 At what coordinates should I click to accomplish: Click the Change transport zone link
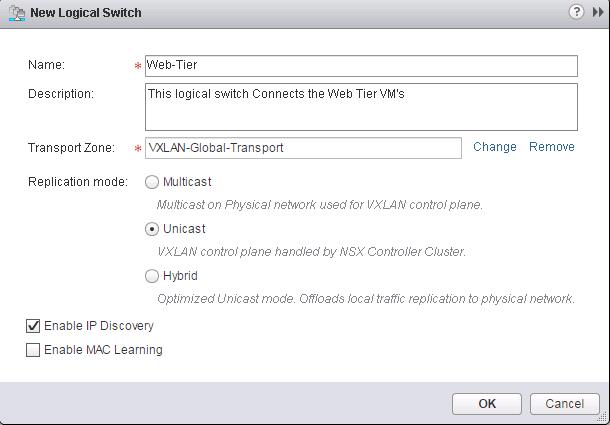pyautogui.click(x=495, y=147)
